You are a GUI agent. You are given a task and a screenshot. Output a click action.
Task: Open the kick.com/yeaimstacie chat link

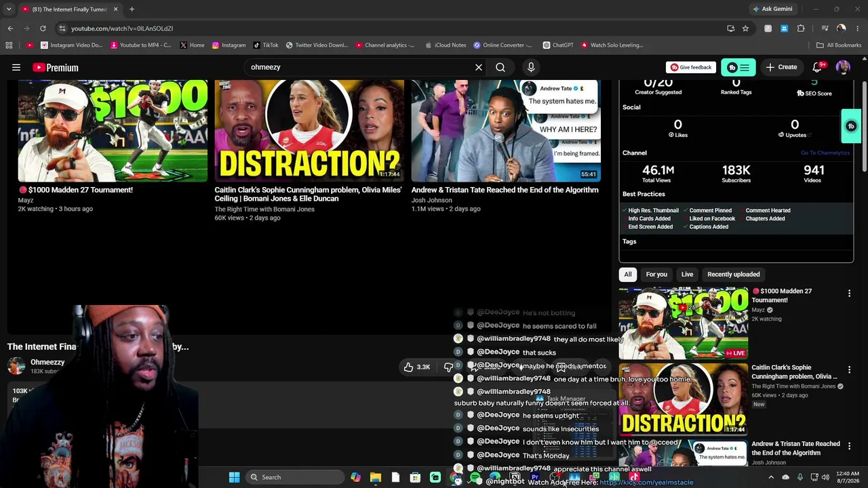pos(646,483)
